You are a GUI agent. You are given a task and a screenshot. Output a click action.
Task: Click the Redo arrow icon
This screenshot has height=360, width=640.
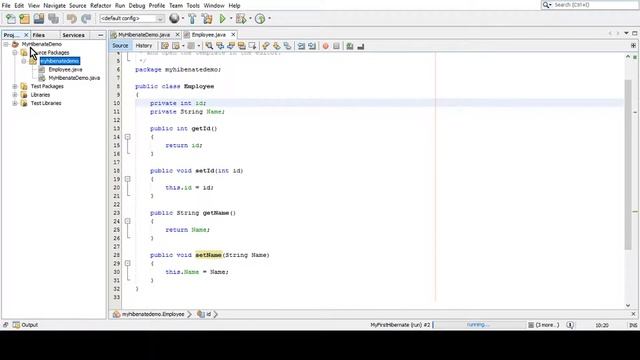(x=86, y=18)
